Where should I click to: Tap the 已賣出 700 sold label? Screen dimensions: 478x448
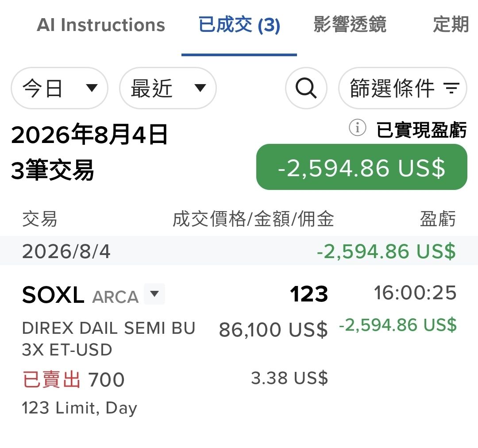tap(73, 379)
